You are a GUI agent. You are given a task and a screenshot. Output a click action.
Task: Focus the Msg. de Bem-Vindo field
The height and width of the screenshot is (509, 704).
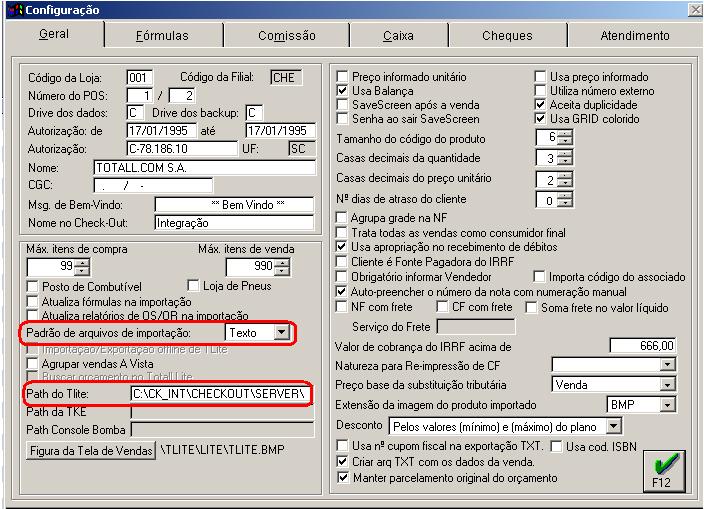click(234, 205)
